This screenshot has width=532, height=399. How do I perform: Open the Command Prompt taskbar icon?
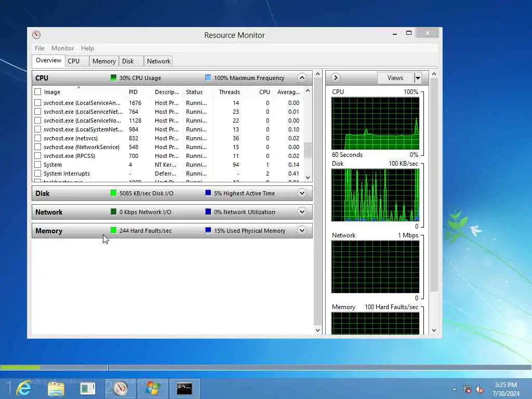point(184,389)
